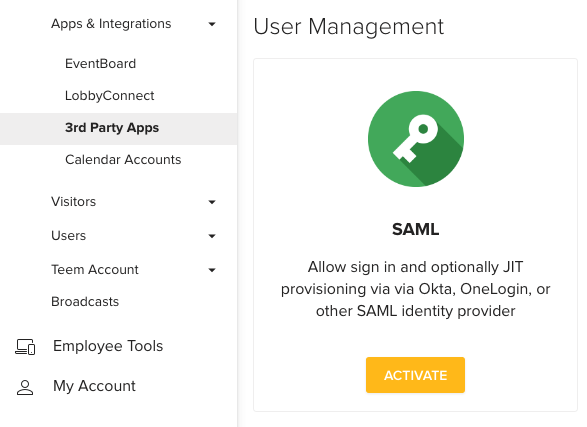Expand the Visitors section arrow
The height and width of the screenshot is (427, 587).
212,202
